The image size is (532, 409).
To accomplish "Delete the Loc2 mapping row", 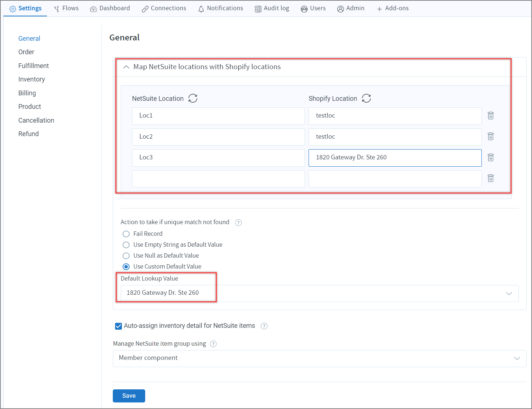I will [x=491, y=136].
